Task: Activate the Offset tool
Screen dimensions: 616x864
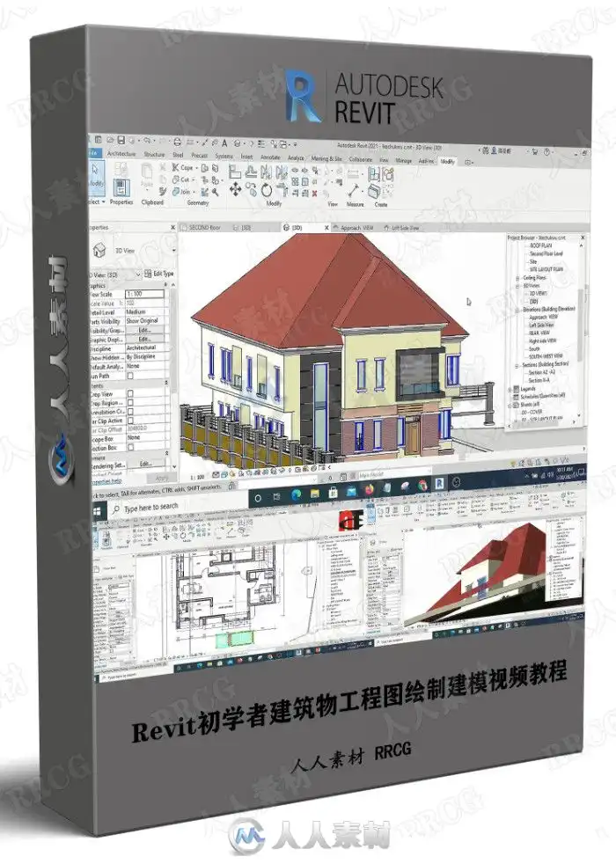Action: click(x=251, y=172)
